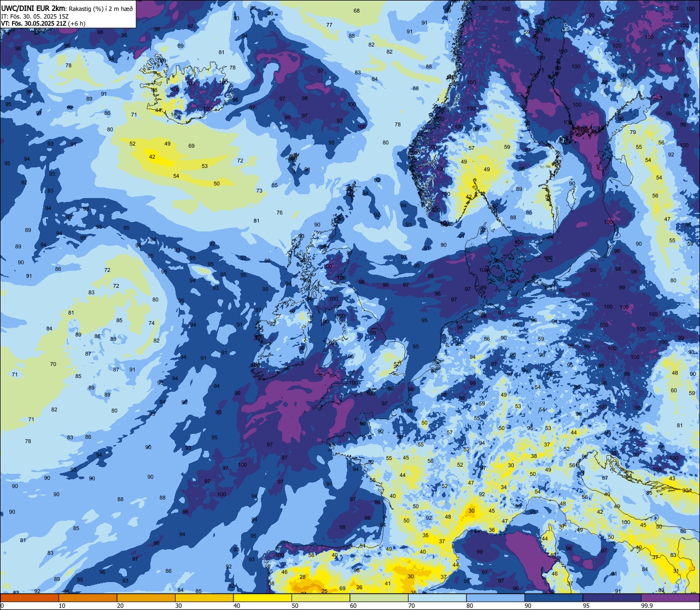Click the '73' humidity value on map
Image resolution: width=700 pixels, height=610 pixels.
(259, 191)
